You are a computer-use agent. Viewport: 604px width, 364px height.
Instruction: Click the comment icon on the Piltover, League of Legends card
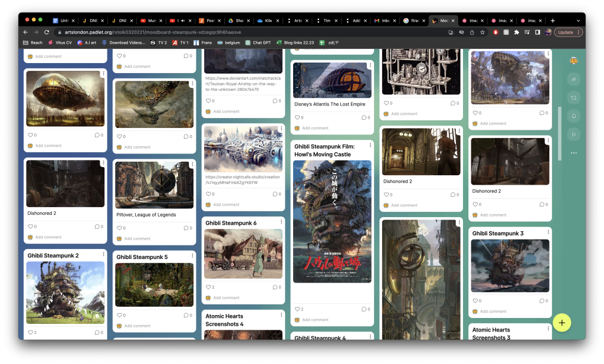[x=186, y=228]
